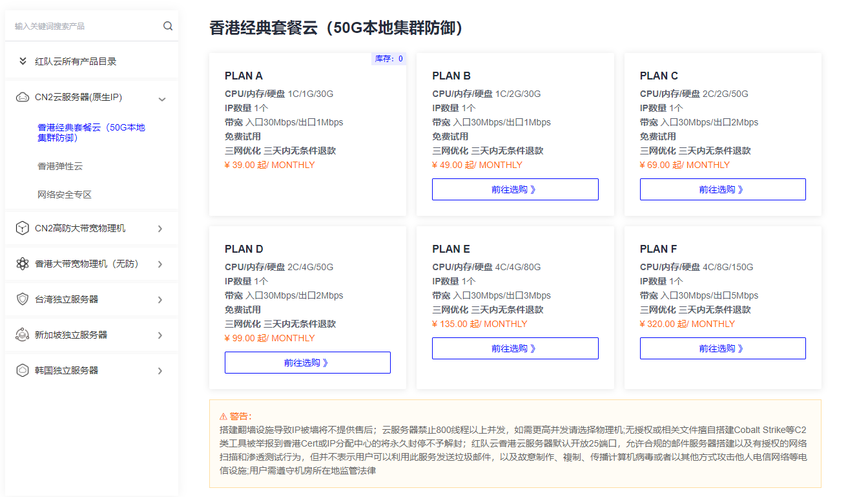Click 前往选购 button for PLAN B
The height and width of the screenshot is (497, 868).
(x=515, y=189)
